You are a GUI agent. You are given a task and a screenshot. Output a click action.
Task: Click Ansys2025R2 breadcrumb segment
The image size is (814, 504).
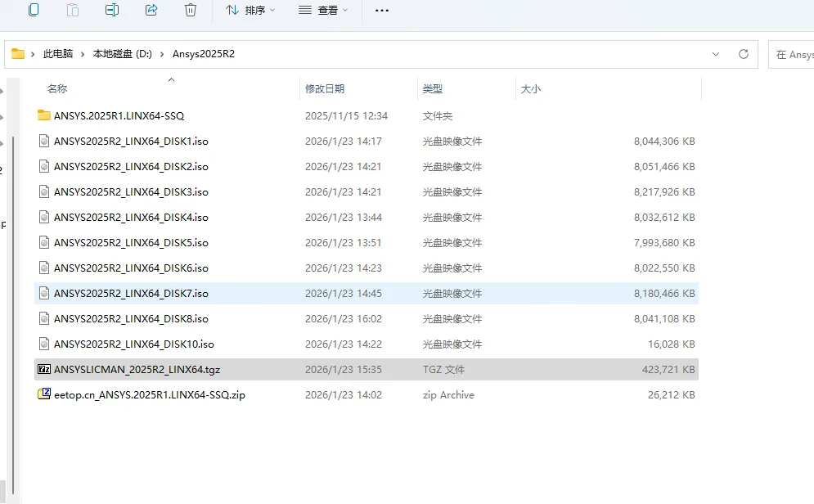click(x=204, y=54)
